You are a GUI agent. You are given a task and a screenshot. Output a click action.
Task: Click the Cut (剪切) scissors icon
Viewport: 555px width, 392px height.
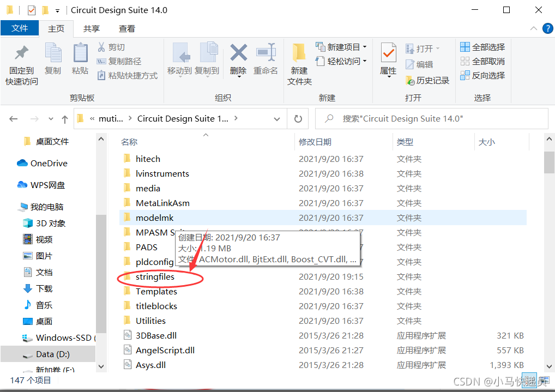[x=101, y=47]
